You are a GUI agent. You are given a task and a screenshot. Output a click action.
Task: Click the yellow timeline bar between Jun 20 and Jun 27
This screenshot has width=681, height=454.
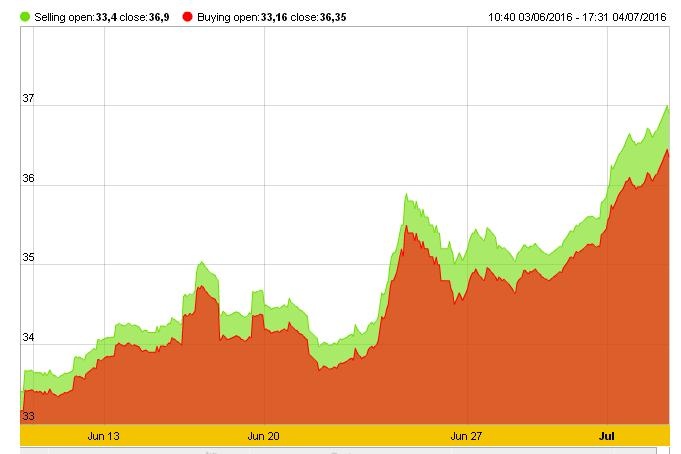pos(365,436)
